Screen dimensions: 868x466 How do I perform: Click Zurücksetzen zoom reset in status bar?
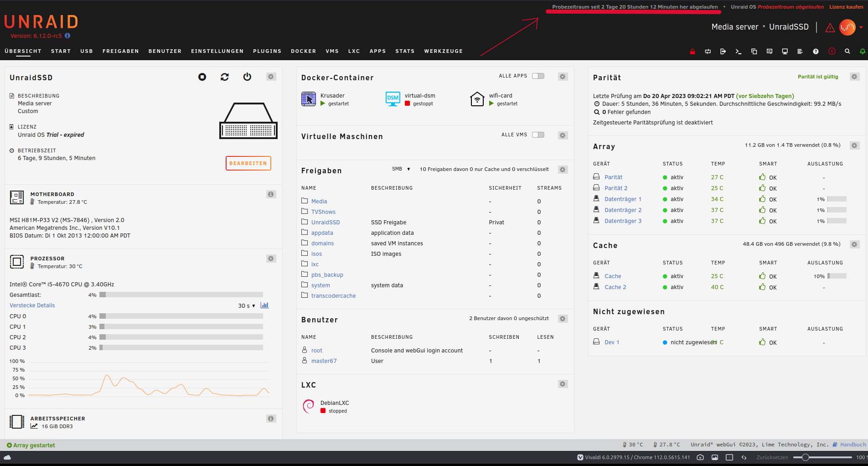coord(772,457)
